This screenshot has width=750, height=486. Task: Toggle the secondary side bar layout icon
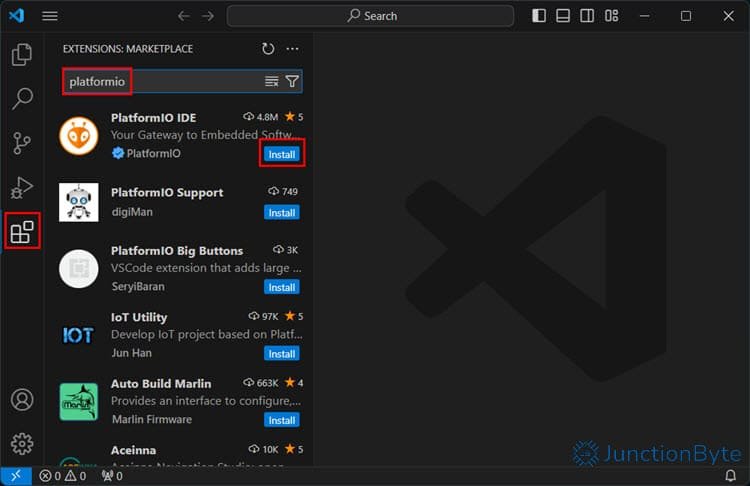tap(587, 16)
